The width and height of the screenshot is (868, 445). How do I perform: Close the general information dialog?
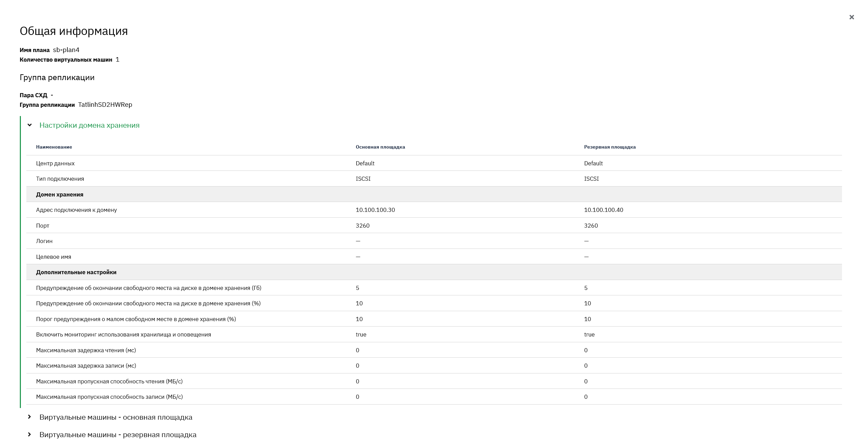pyautogui.click(x=852, y=17)
